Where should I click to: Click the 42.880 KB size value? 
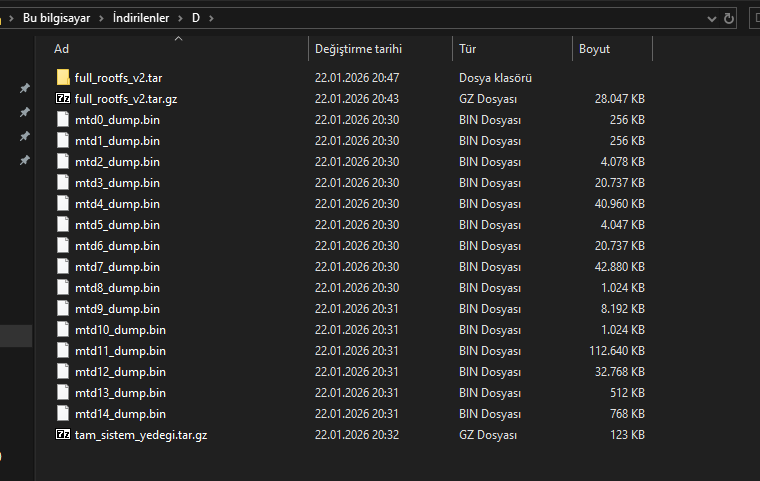pos(620,267)
